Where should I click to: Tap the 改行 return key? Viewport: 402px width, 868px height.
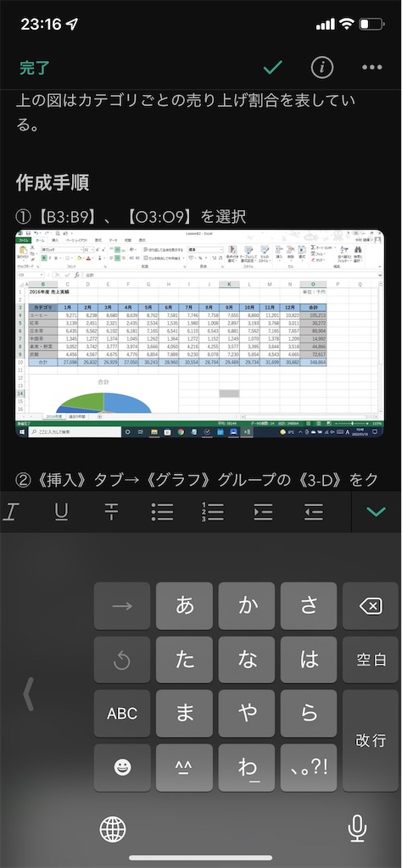(x=371, y=741)
